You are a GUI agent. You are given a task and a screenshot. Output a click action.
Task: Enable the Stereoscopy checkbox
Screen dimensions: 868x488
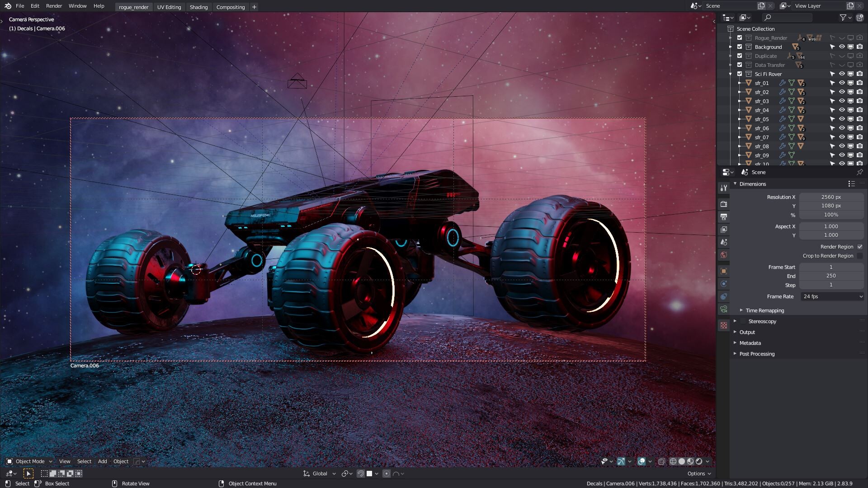tap(743, 321)
